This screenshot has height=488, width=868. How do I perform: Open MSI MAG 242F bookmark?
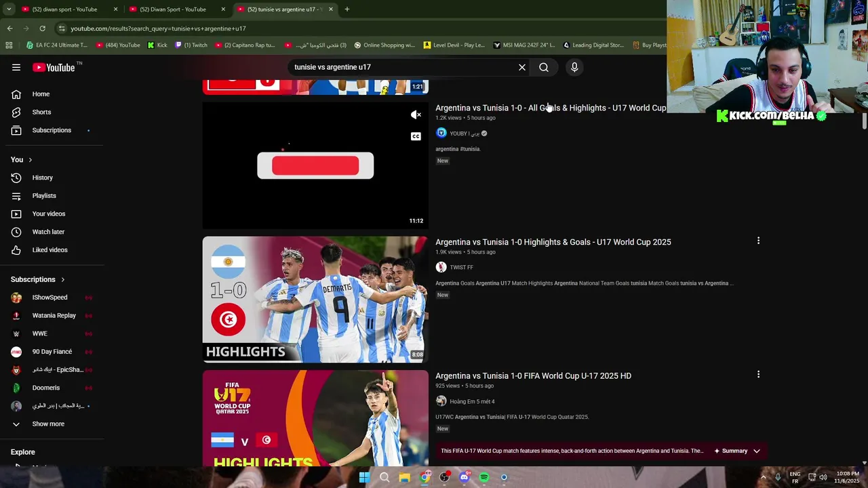click(524, 45)
